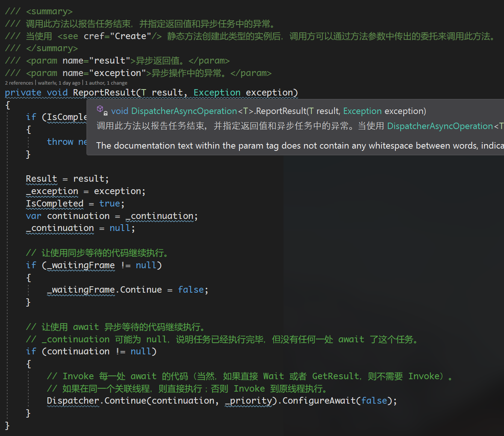Click the 'var' keyword
The height and width of the screenshot is (436, 504).
point(33,216)
